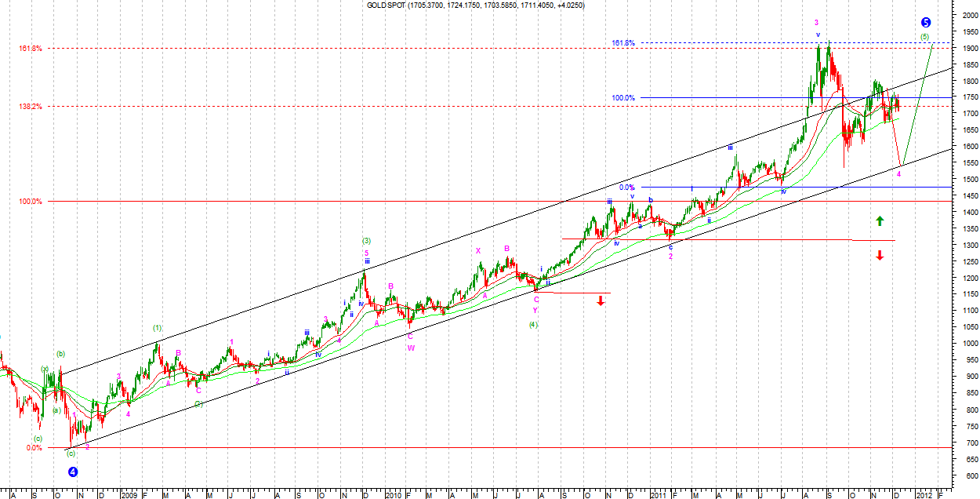980x499 pixels.
Task: Click the red 138.2% Fibonacci label
Action: point(31,106)
